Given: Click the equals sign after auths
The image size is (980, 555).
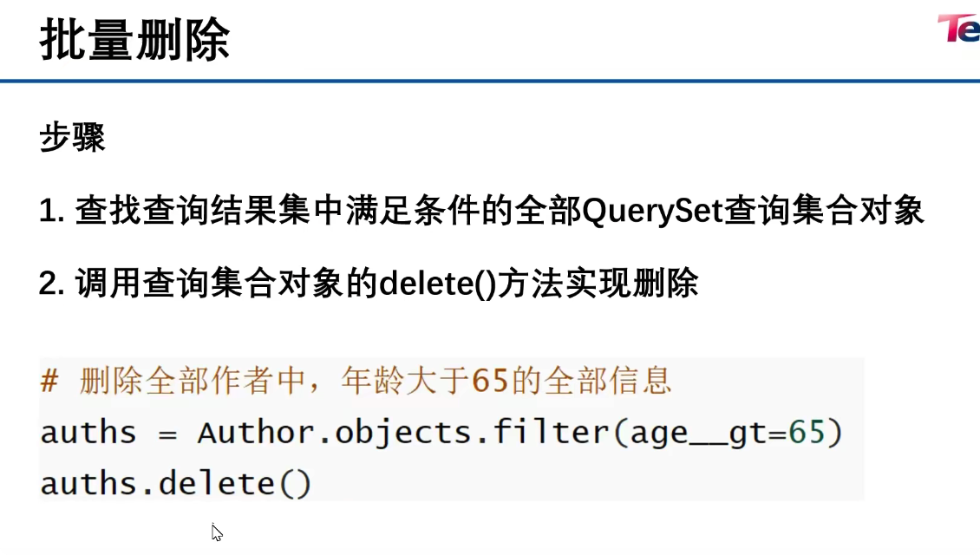Looking at the screenshot, I should tap(167, 434).
